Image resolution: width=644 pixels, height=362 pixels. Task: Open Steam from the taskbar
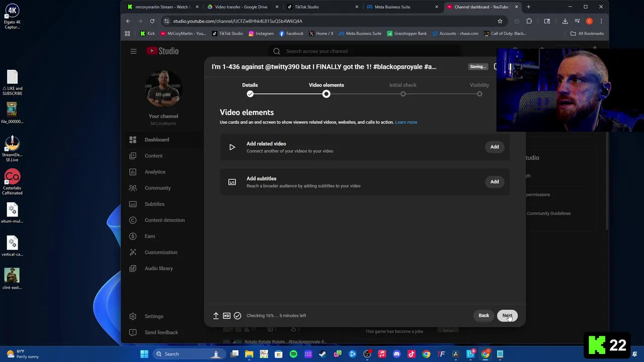pos(323,354)
